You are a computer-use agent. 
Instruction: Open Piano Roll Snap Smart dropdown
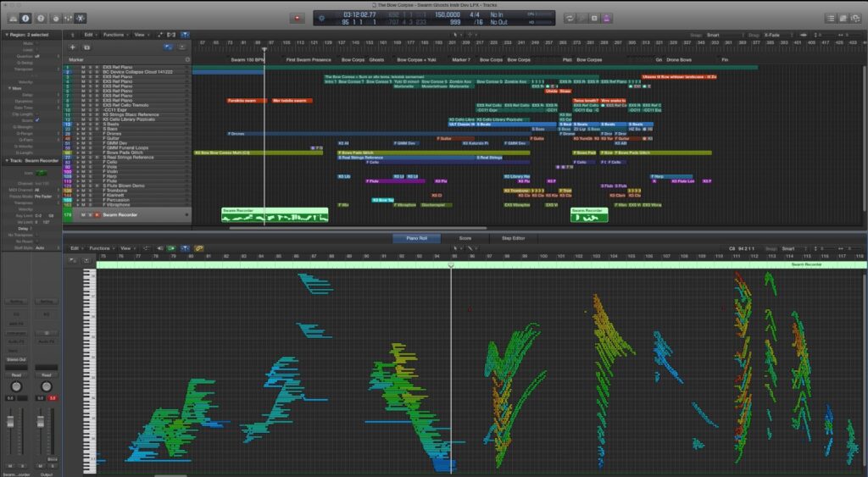(794, 248)
